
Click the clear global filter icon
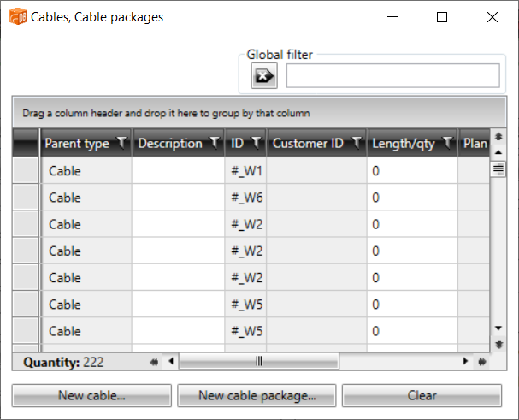tap(263, 76)
